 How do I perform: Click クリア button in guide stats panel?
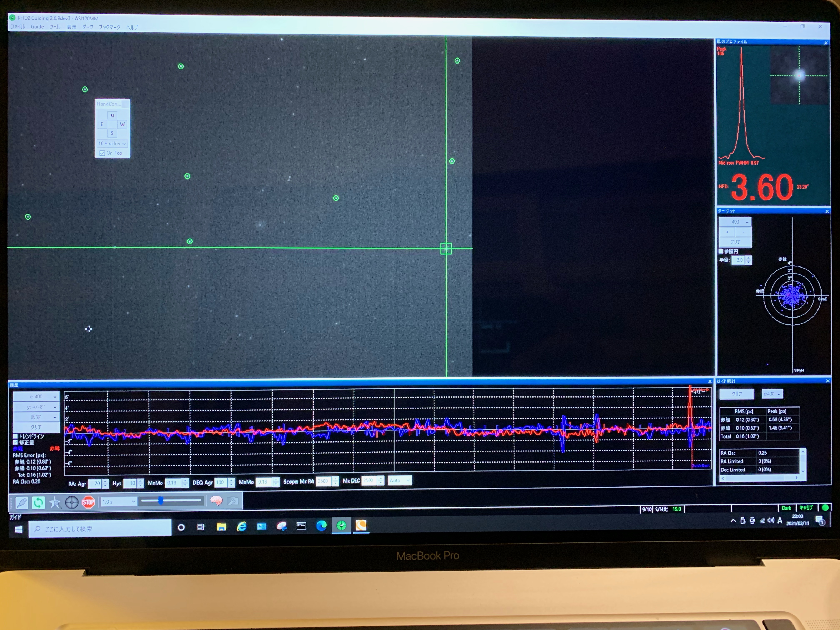[x=736, y=394]
